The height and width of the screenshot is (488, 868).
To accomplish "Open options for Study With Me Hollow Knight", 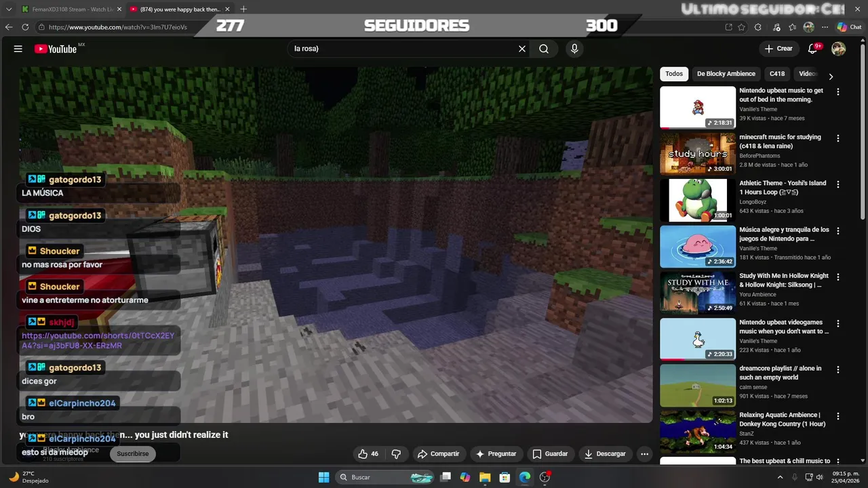I will click(838, 277).
